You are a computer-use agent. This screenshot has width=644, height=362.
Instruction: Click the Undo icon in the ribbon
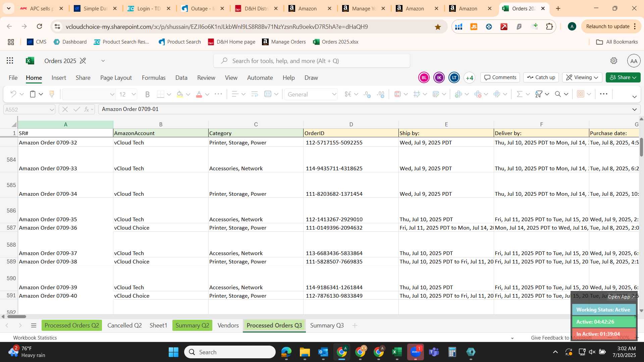pyautogui.click(x=13, y=94)
